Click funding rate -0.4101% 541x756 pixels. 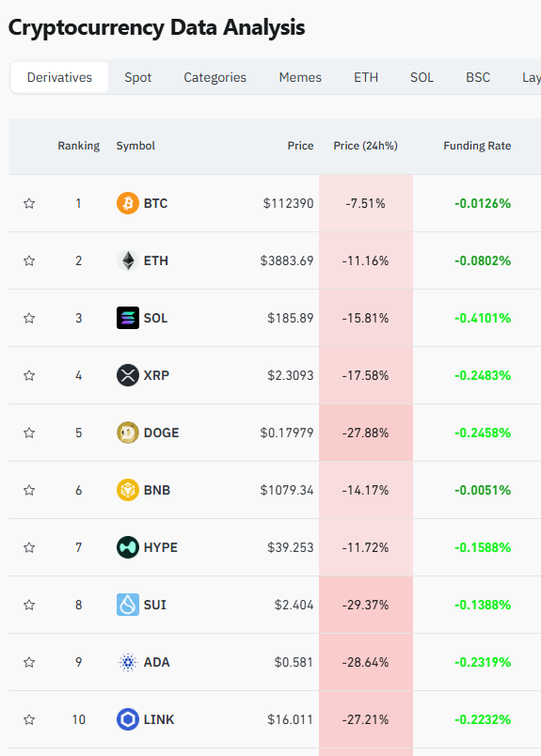[x=483, y=318]
